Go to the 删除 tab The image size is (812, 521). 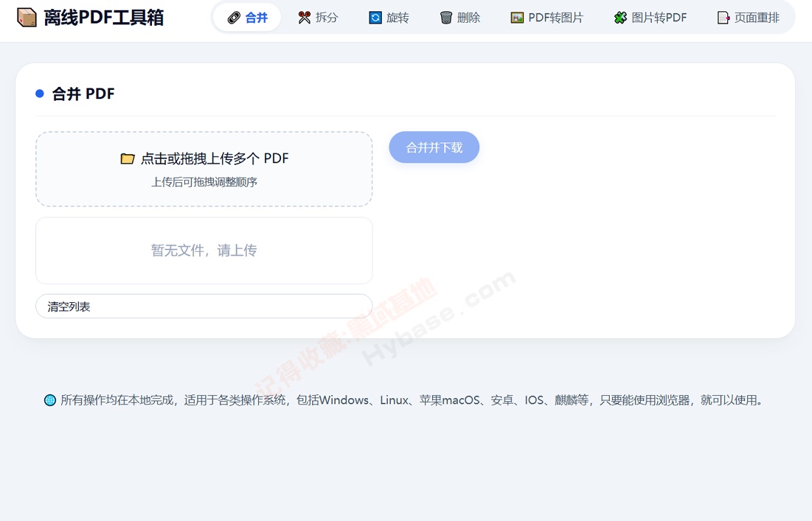[x=459, y=18]
